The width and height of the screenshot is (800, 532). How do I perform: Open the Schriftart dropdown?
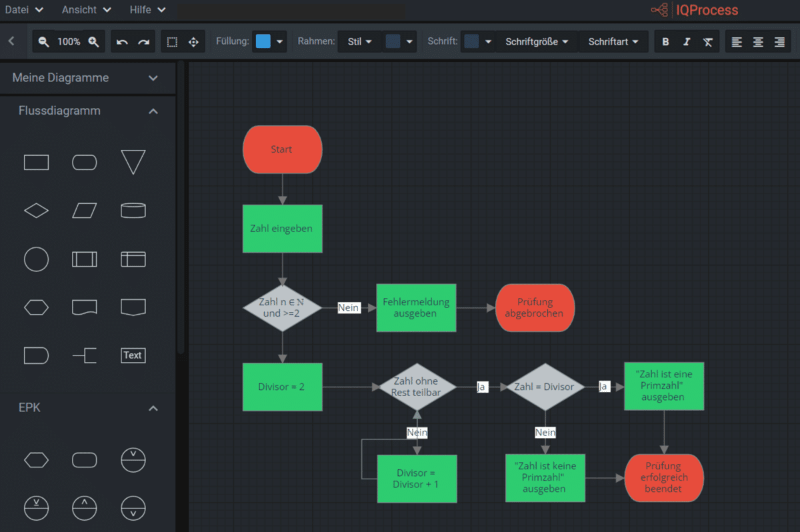click(613, 41)
